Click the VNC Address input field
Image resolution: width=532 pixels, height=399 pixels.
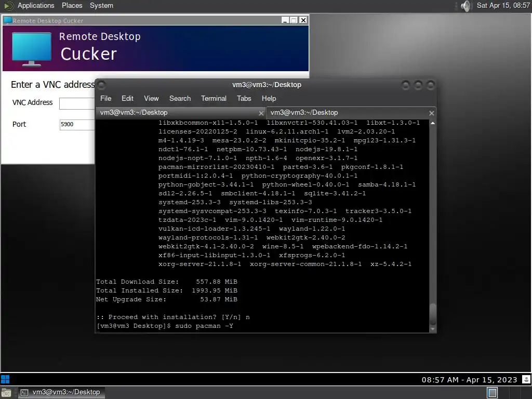(x=77, y=103)
